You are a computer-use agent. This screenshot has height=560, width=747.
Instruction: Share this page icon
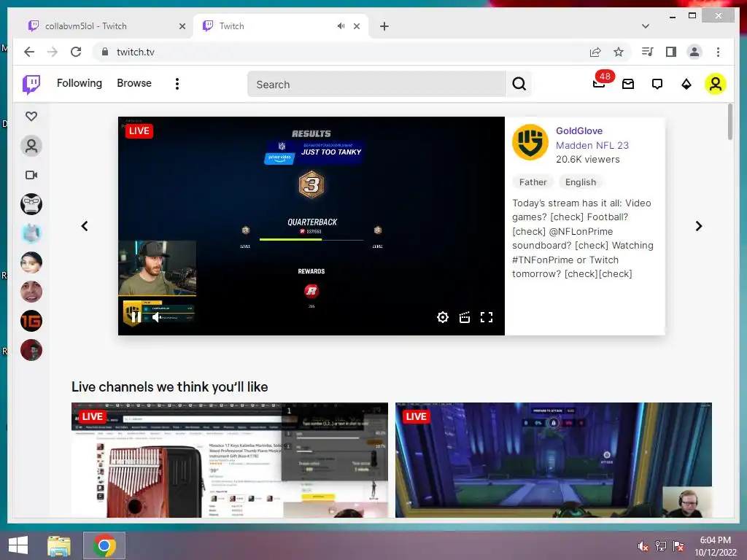tap(595, 52)
